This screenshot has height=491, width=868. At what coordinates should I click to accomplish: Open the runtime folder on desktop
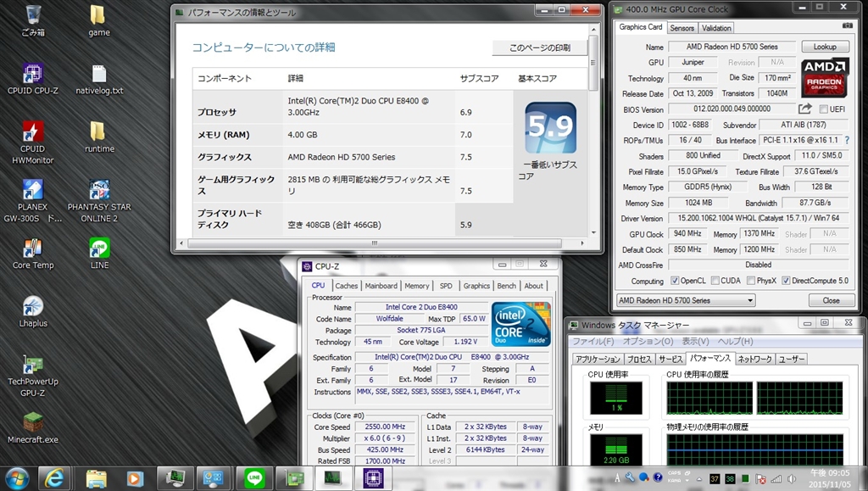(99, 137)
